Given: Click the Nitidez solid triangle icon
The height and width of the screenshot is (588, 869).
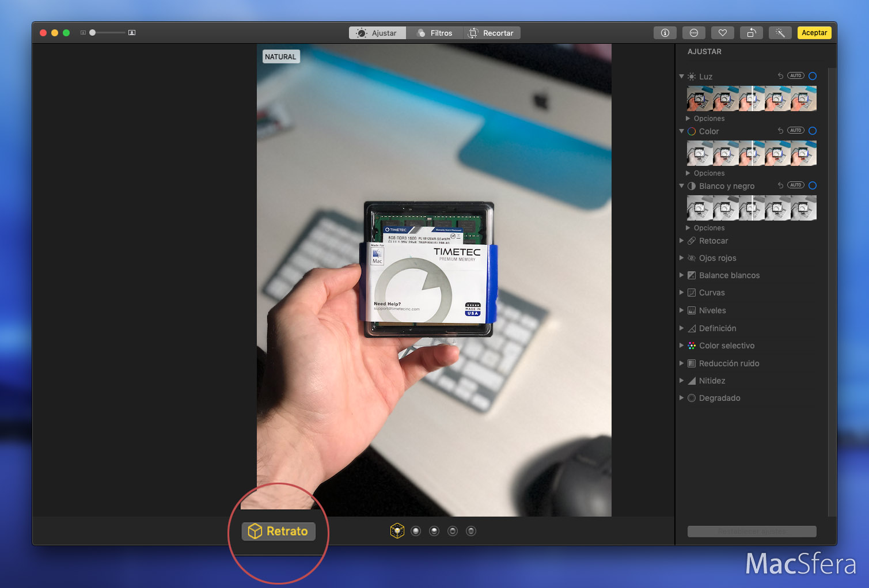Looking at the screenshot, I should [692, 381].
